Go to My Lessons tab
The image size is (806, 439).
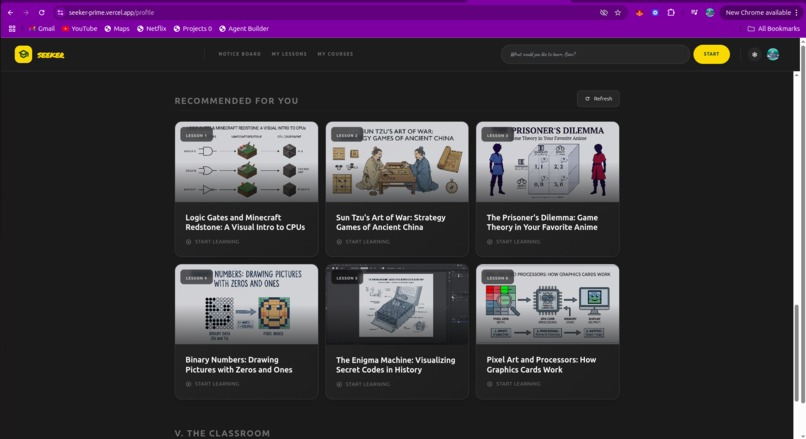point(289,54)
